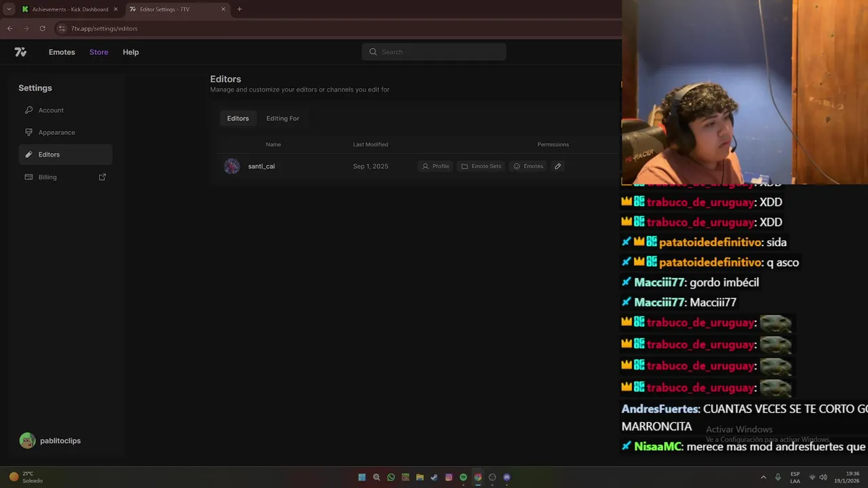Open Billing external link icon
The height and width of the screenshot is (488, 868).
pyautogui.click(x=102, y=177)
